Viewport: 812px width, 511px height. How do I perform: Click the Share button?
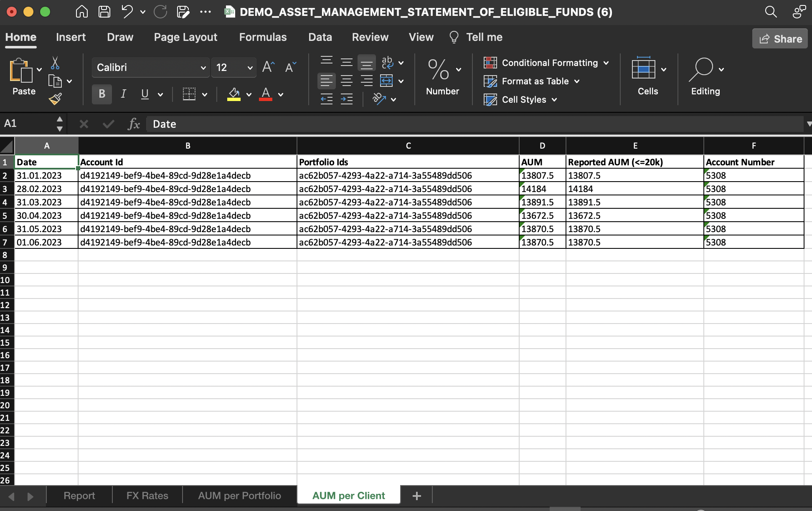tap(780, 39)
